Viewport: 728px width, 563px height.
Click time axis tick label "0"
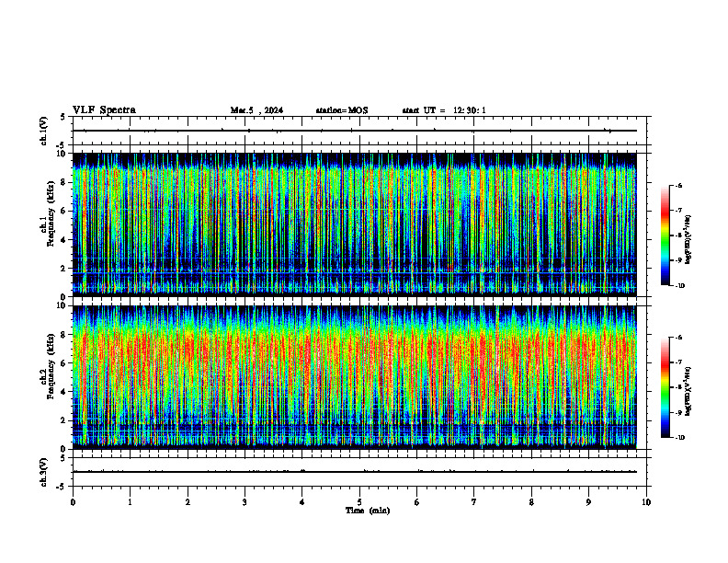pyautogui.click(x=73, y=502)
